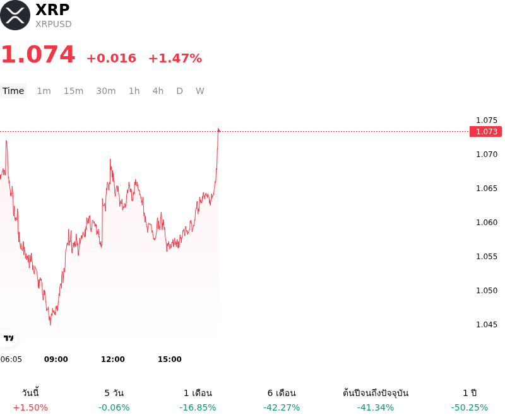Select ต้นปีจนถึงปัจจุบัน year-to-date range
Screen dimensions: 505x420
[x=376, y=400]
